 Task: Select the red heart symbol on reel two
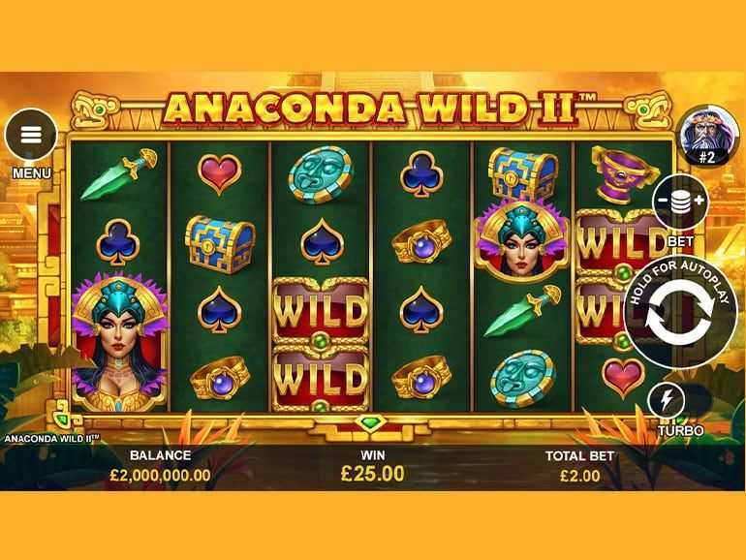tap(219, 174)
